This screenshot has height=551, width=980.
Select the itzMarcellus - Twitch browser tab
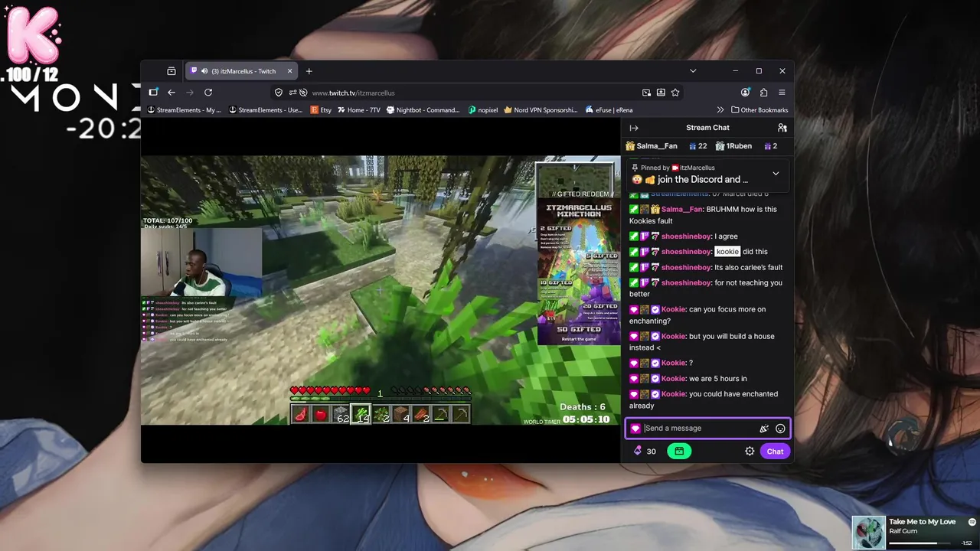[243, 71]
